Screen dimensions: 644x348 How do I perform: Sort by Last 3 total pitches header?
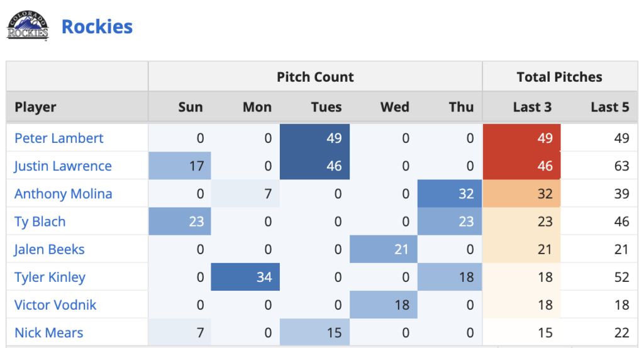point(532,107)
